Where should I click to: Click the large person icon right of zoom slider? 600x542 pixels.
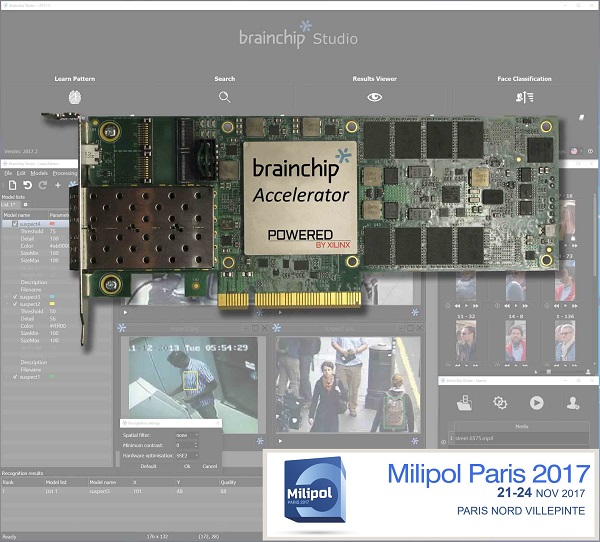click(x=588, y=371)
